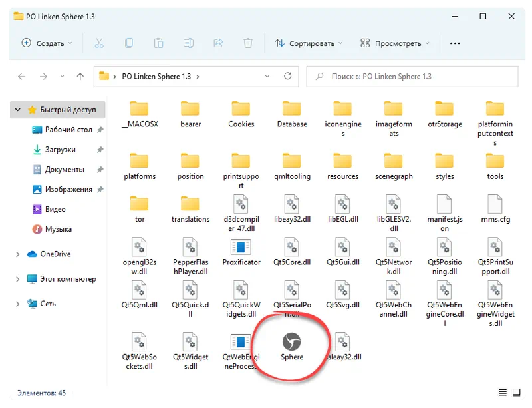Open the Просмотреть dropdown menu
The image size is (532, 408).
395,43
